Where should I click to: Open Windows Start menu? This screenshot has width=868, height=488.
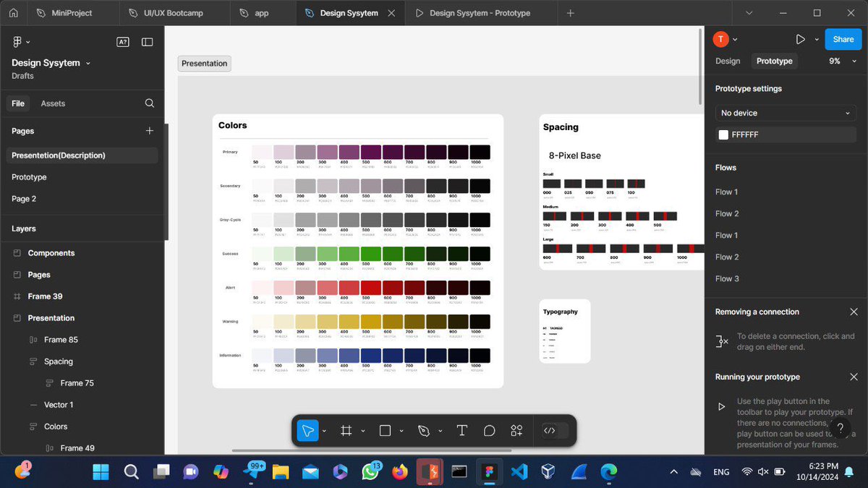coord(101,471)
